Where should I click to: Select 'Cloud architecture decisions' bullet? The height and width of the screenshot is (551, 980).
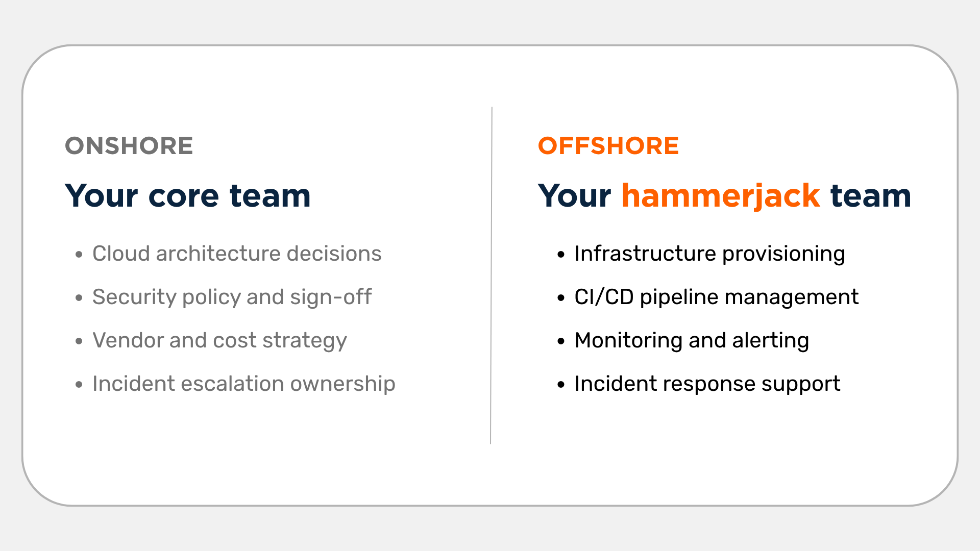(237, 254)
